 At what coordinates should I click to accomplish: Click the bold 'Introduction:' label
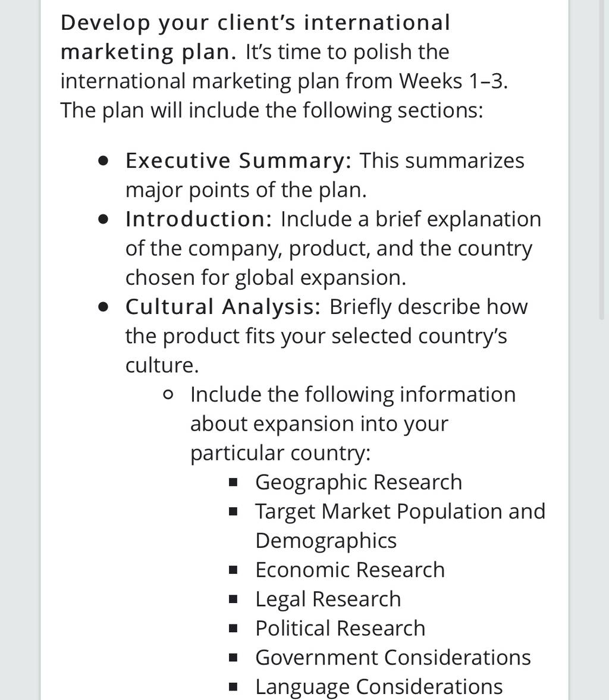[x=199, y=219]
